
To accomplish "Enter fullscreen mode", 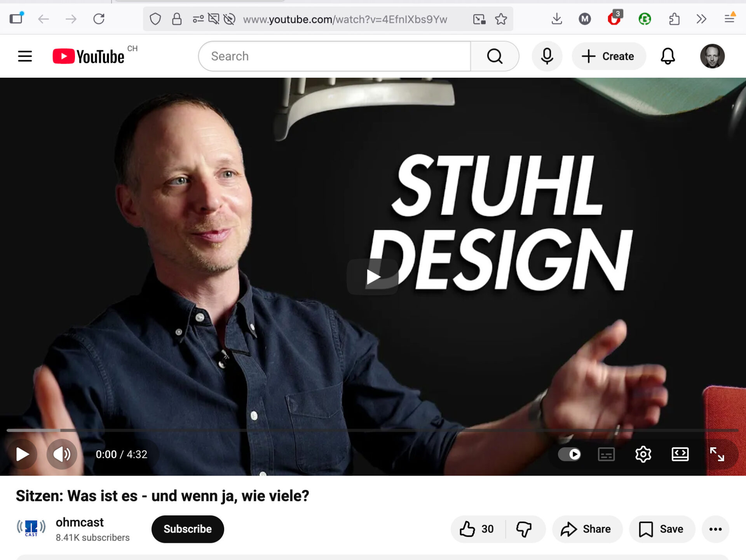I will [x=717, y=454].
